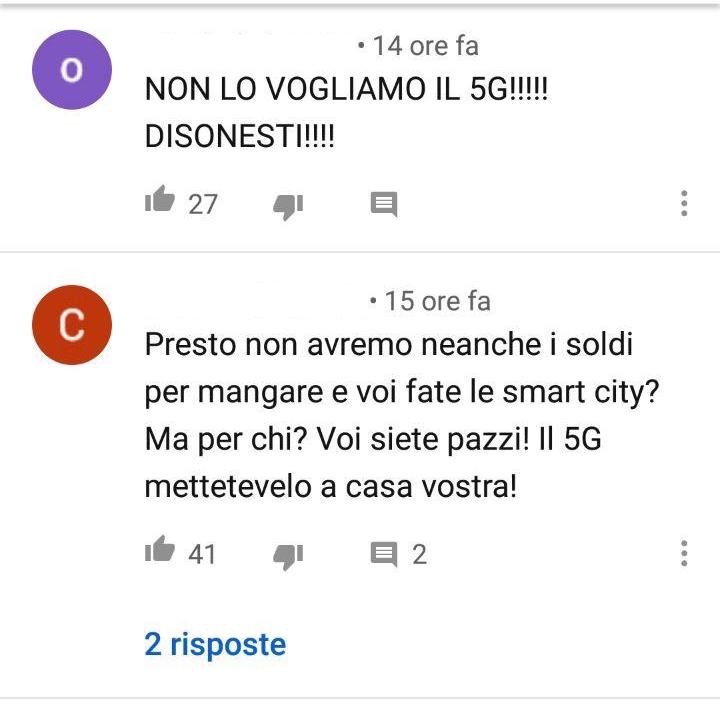Open reply icon with count 2
The image size is (720, 706).
click(x=384, y=554)
